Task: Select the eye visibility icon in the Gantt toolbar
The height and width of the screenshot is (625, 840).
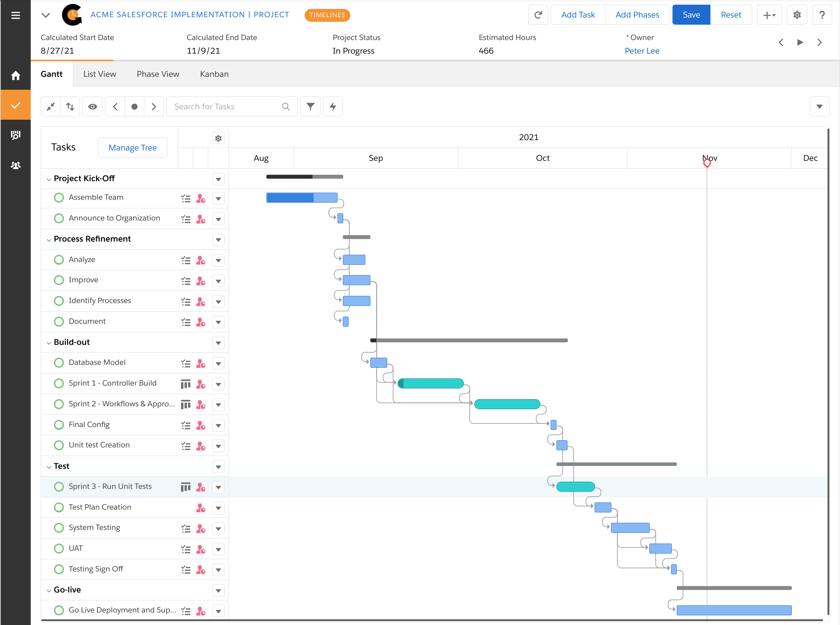Action: pyautogui.click(x=92, y=106)
